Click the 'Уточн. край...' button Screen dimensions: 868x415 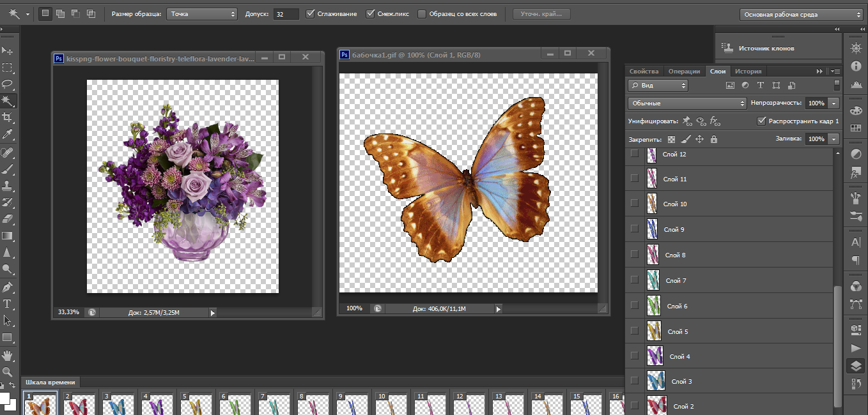[541, 13]
